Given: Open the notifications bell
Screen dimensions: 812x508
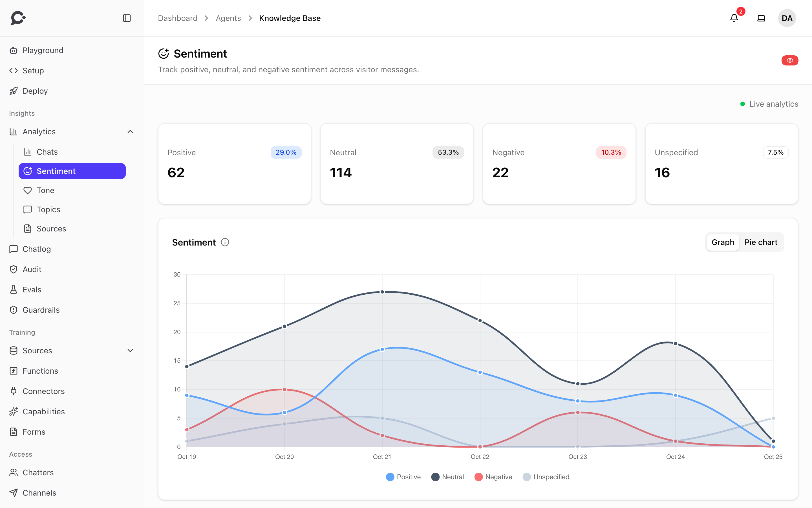Looking at the screenshot, I should tap(734, 18).
